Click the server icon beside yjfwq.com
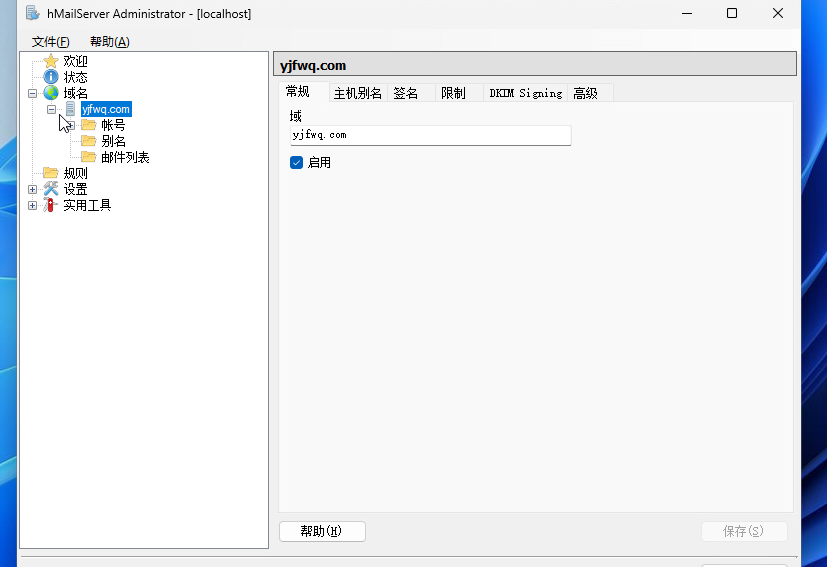 click(70, 109)
